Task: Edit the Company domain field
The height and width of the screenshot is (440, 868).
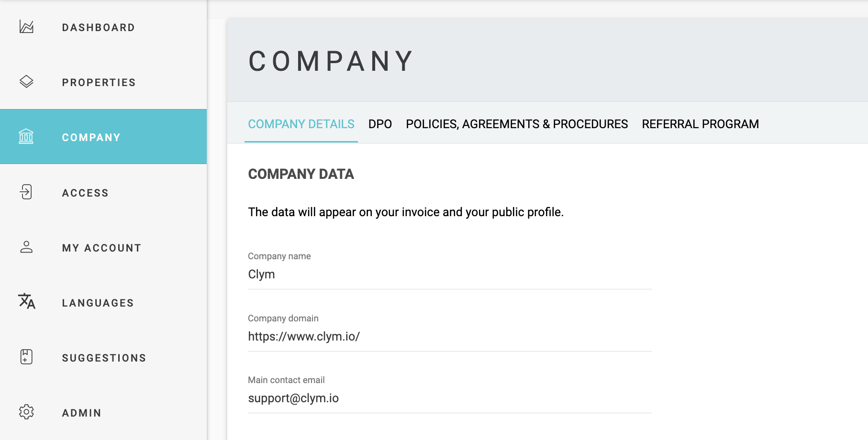Action: tap(450, 336)
